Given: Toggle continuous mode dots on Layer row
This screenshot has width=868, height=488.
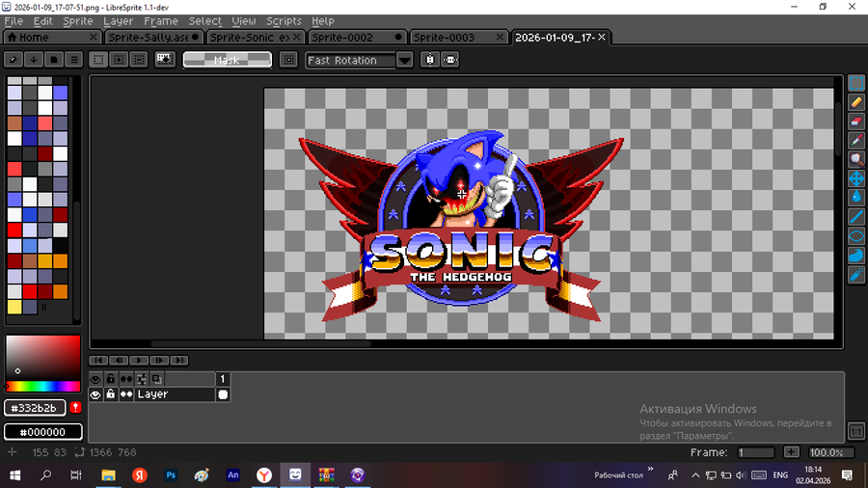Looking at the screenshot, I should [x=126, y=394].
